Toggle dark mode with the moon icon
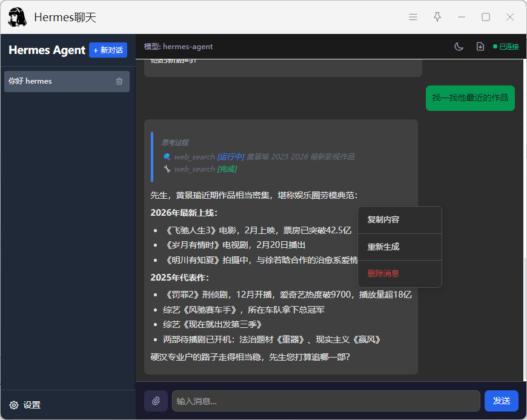This screenshot has height=420, width=527. pyautogui.click(x=459, y=47)
